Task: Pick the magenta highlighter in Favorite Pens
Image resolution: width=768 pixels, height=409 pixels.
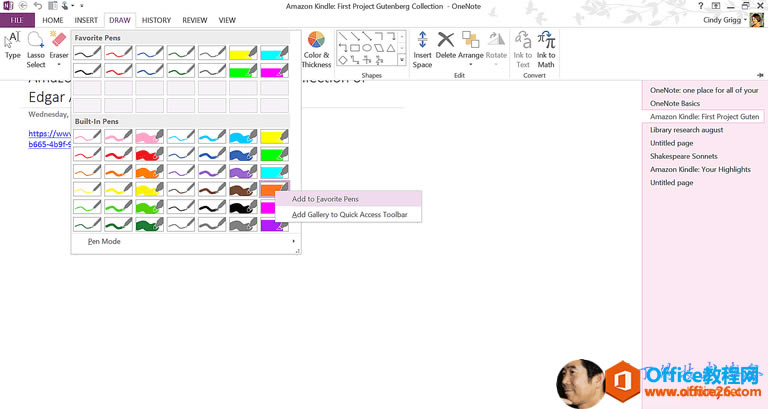Action: click(274, 71)
